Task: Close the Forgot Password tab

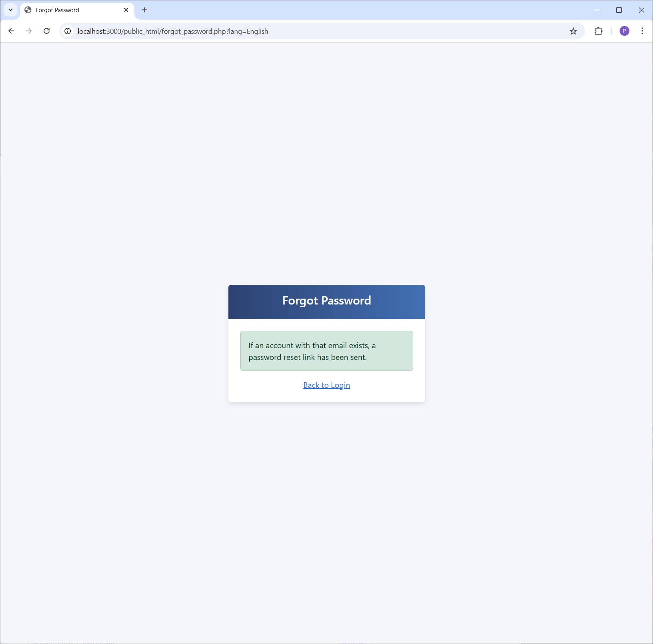Action: 126,10
